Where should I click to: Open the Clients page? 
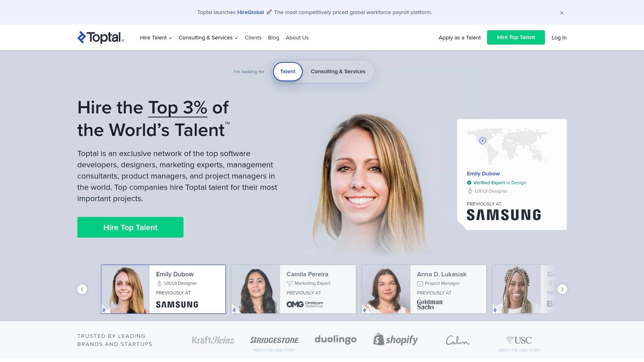pyautogui.click(x=253, y=38)
